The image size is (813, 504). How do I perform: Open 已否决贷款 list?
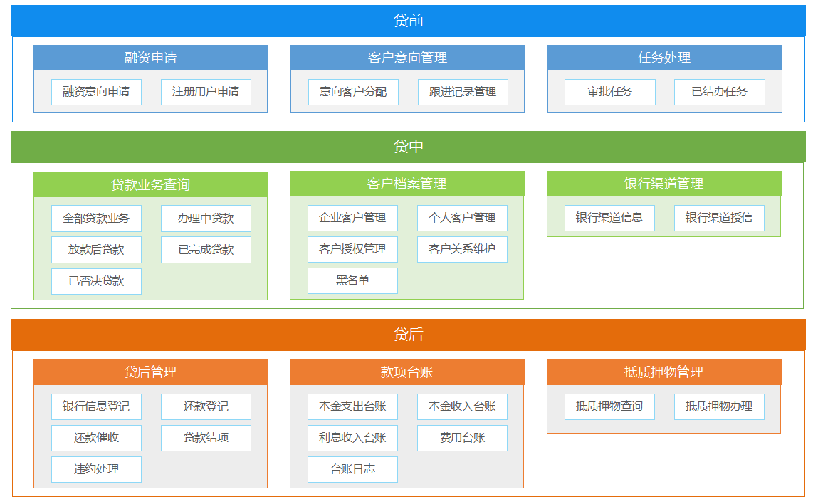tap(96, 281)
